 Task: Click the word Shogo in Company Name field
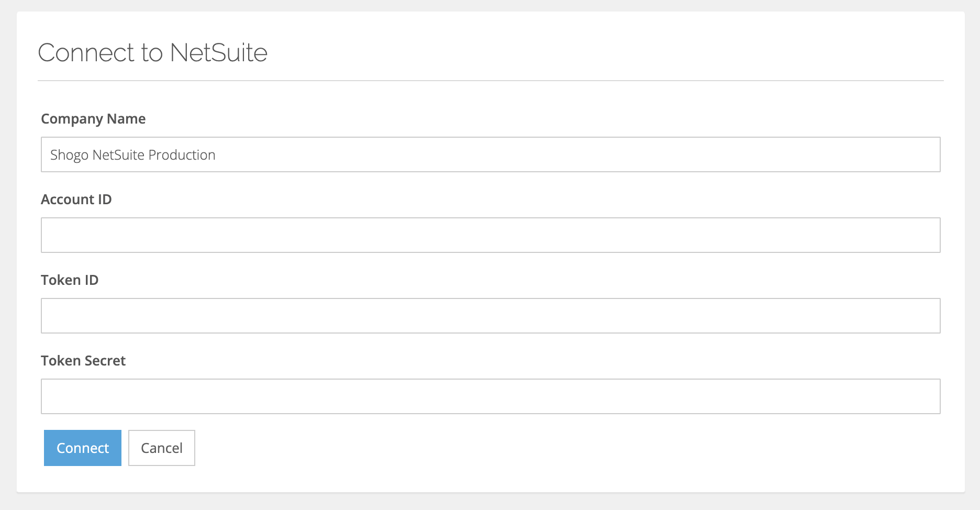pyautogui.click(x=69, y=155)
